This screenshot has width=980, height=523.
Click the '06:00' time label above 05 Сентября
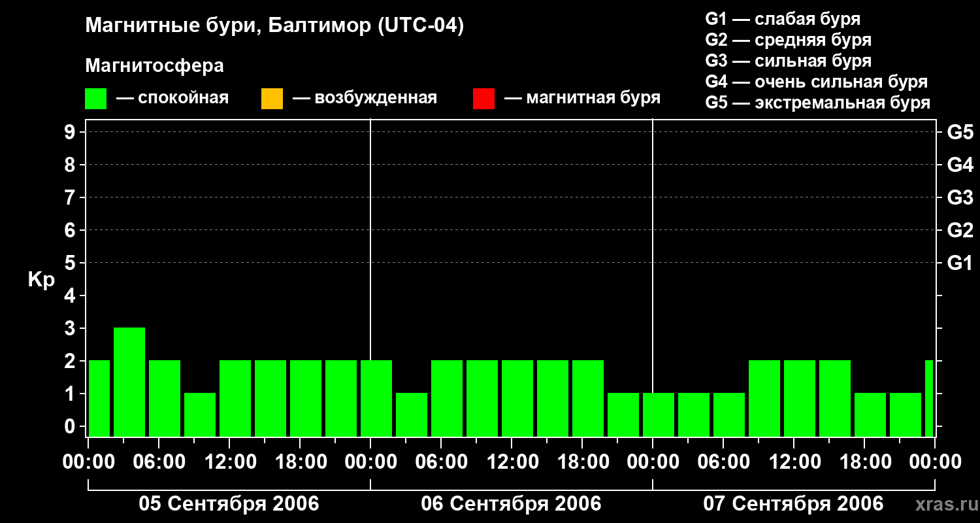(159, 462)
